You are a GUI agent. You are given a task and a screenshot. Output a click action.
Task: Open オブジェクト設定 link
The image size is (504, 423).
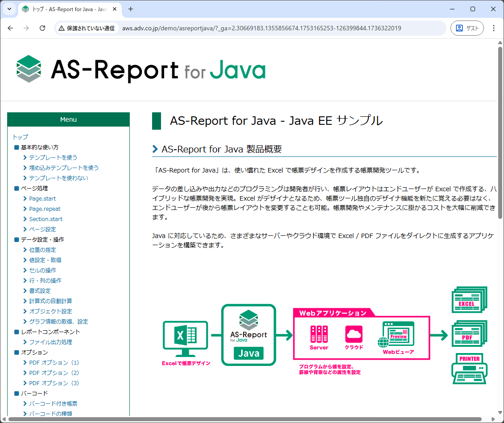50,311
